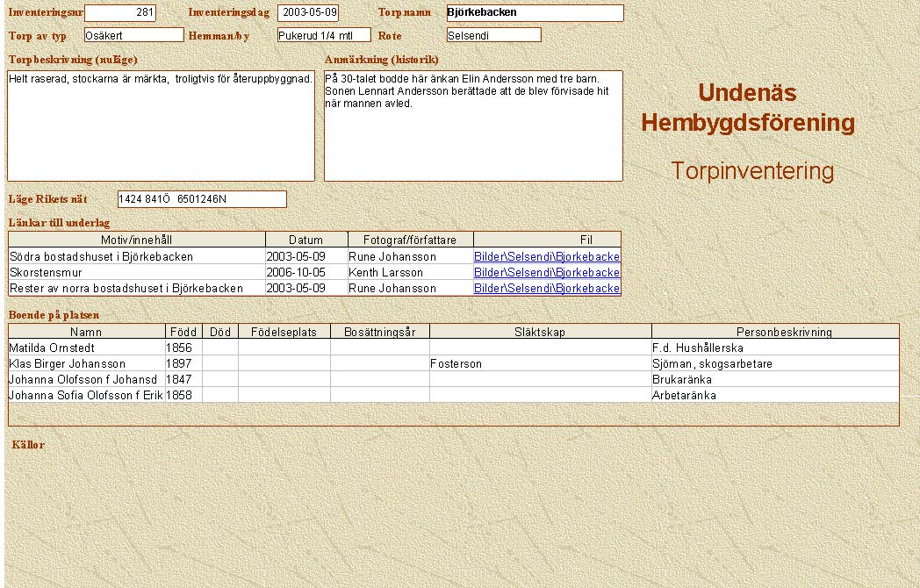Open file link for Skorstensmur row

546,273
